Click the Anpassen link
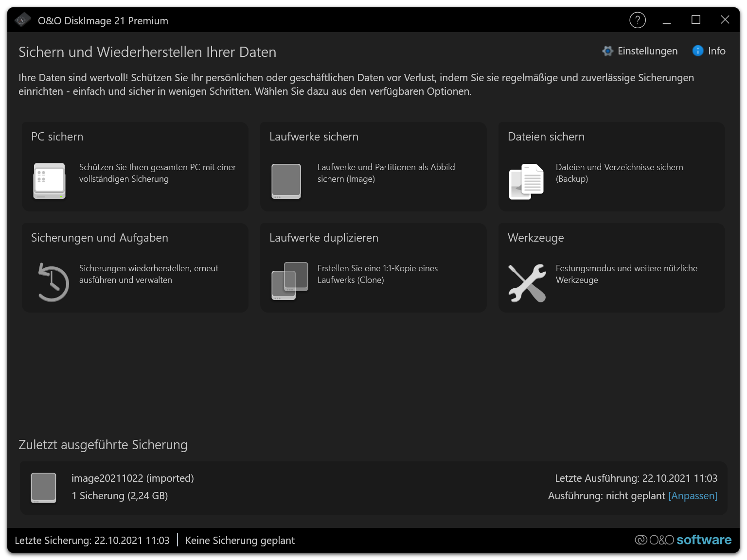 point(693,496)
